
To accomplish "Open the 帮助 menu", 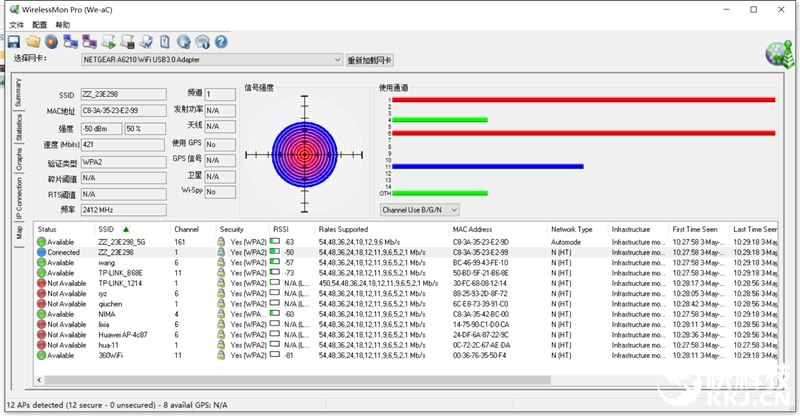I will (x=63, y=23).
